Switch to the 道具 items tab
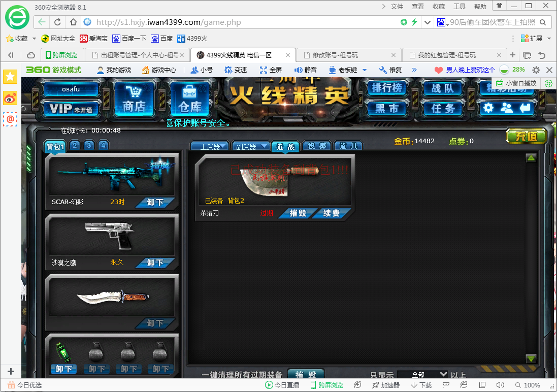The height and width of the screenshot is (392, 557). tap(348, 146)
